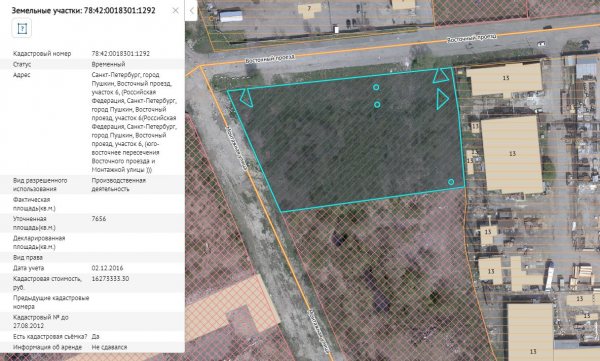This screenshot has height=361, width=600.
Task: Click the upper circle marker inside the parcel
Action: (x=376, y=87)
